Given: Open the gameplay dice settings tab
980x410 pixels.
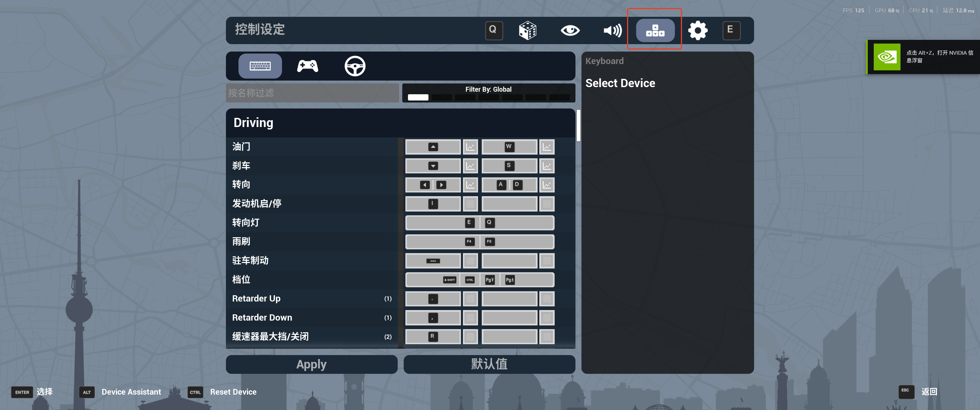Looking at the screenshot, I should [x=528, y=30].
